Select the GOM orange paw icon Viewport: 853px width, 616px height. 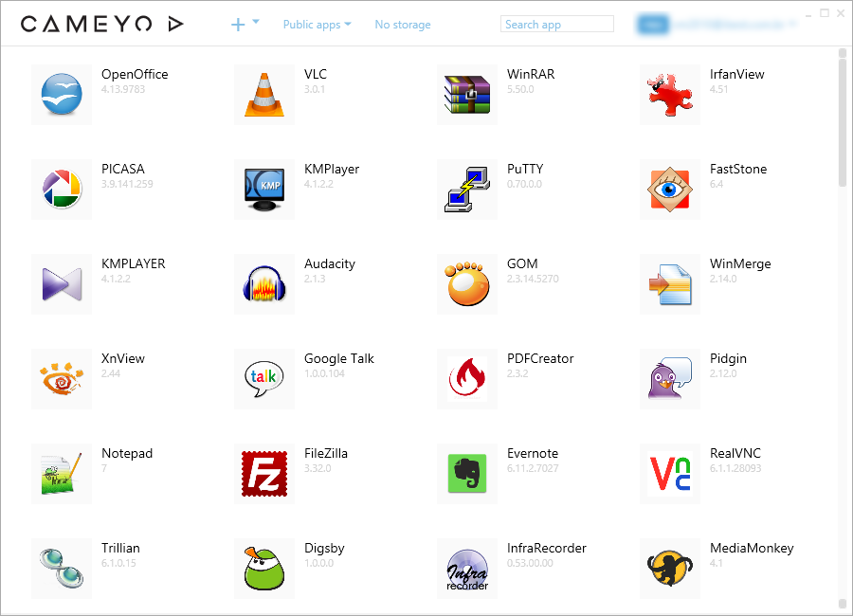[467, 284]
